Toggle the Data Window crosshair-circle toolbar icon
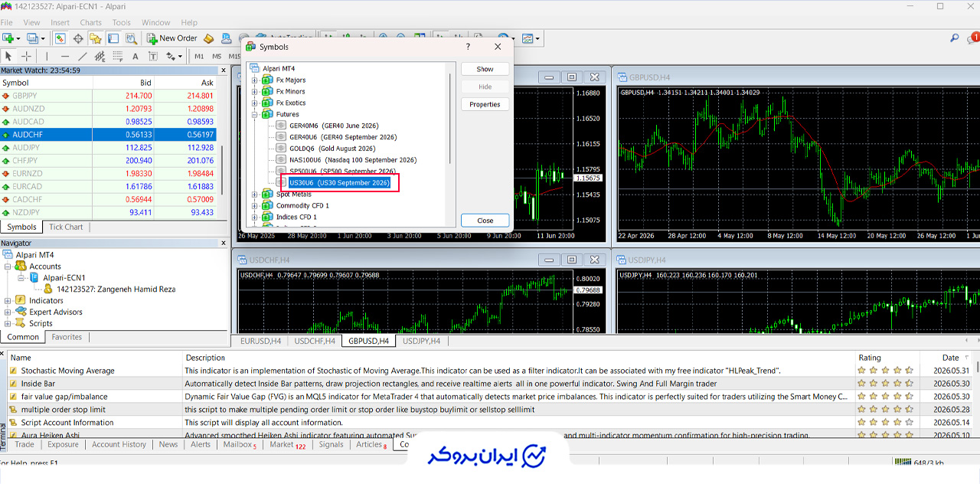The height and width of the screenshot is (484, 980). (x=78, y=38)
